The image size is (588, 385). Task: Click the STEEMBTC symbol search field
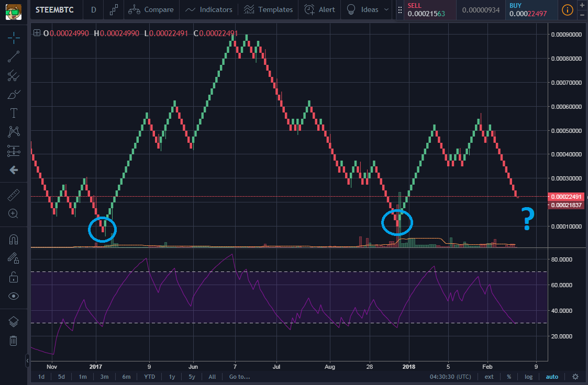[55, 10]
